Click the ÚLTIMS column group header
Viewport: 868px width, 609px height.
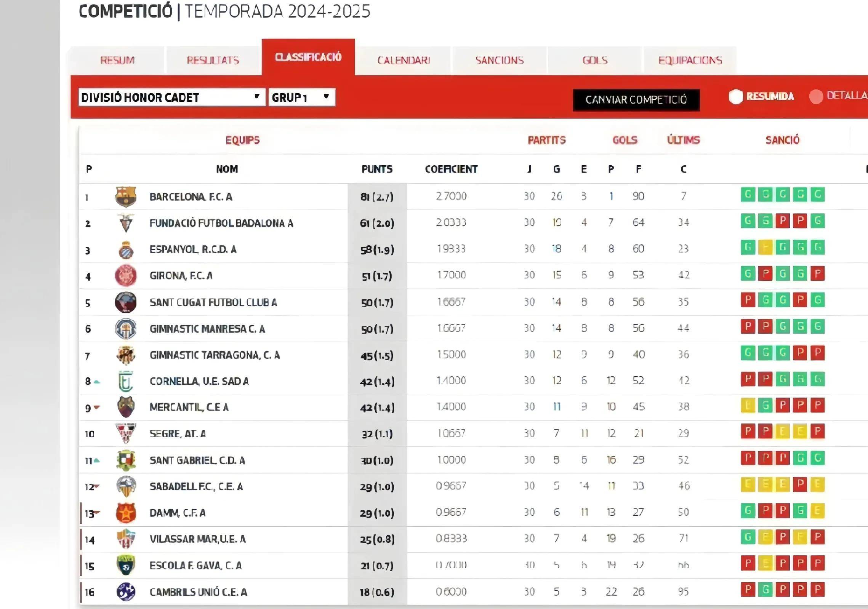[684, 140]
